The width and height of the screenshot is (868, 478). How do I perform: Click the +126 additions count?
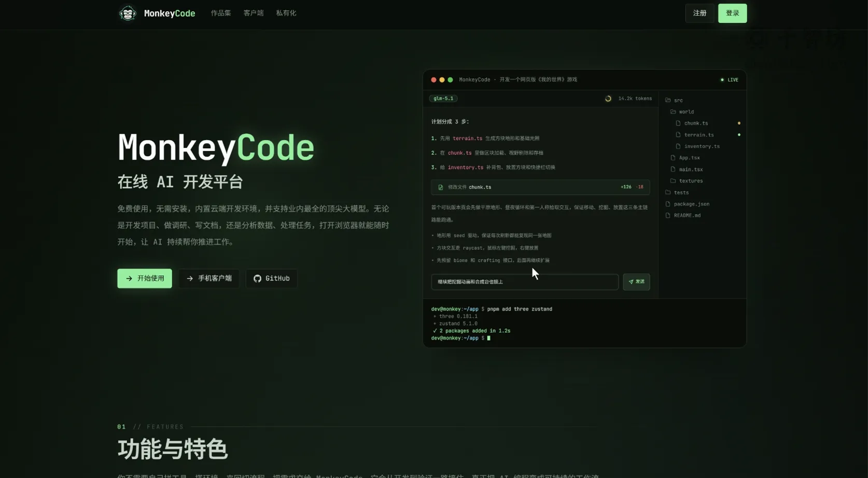coord(626,187)
